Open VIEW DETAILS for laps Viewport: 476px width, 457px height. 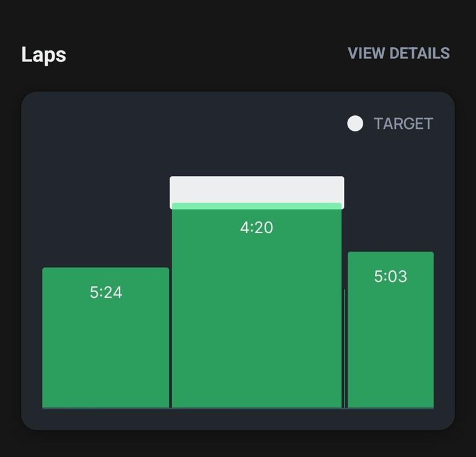point(399,53)
